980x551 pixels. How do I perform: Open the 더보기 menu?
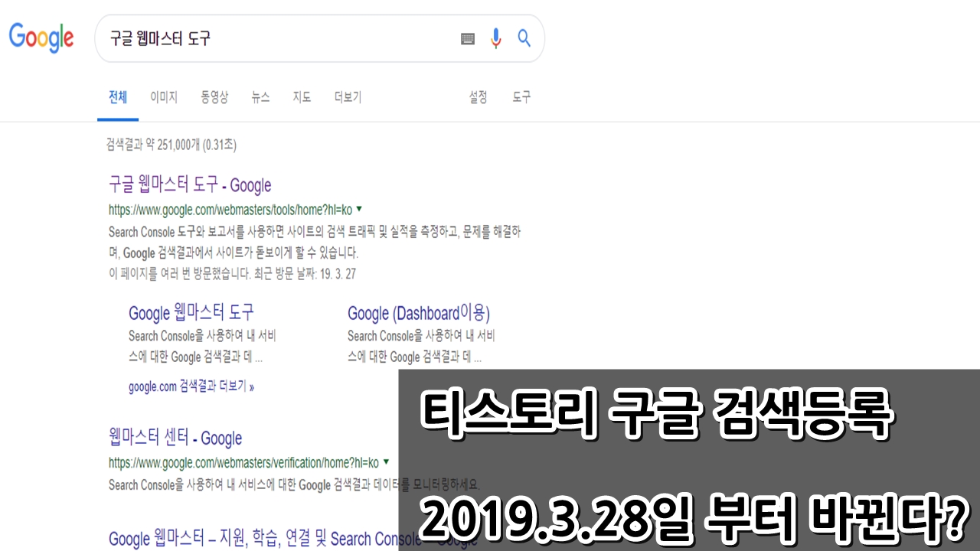click(348, 97)
